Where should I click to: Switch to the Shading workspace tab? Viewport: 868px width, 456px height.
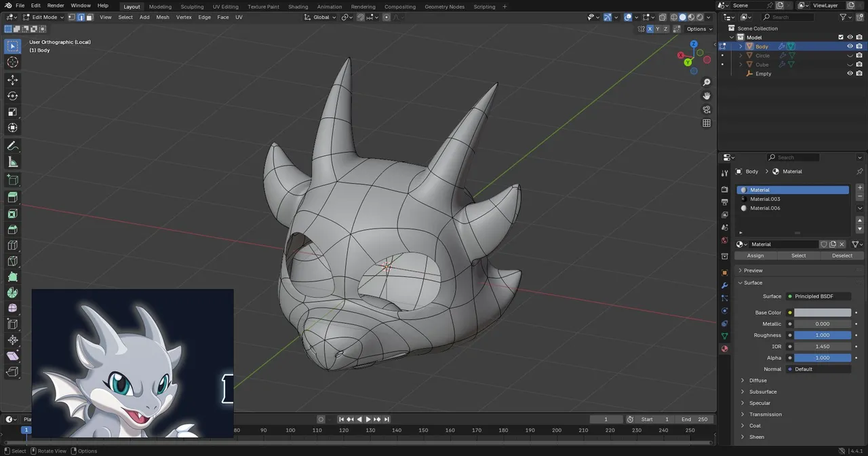[298, 7]
